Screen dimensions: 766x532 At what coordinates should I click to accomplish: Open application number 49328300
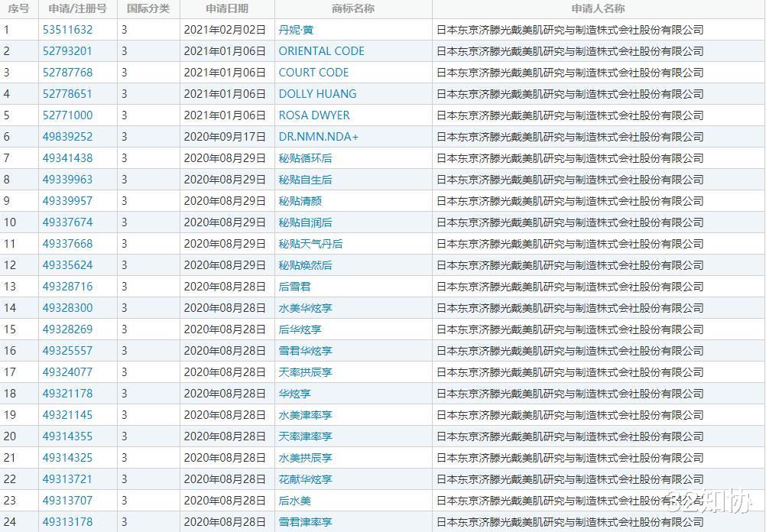coord(67,308)
